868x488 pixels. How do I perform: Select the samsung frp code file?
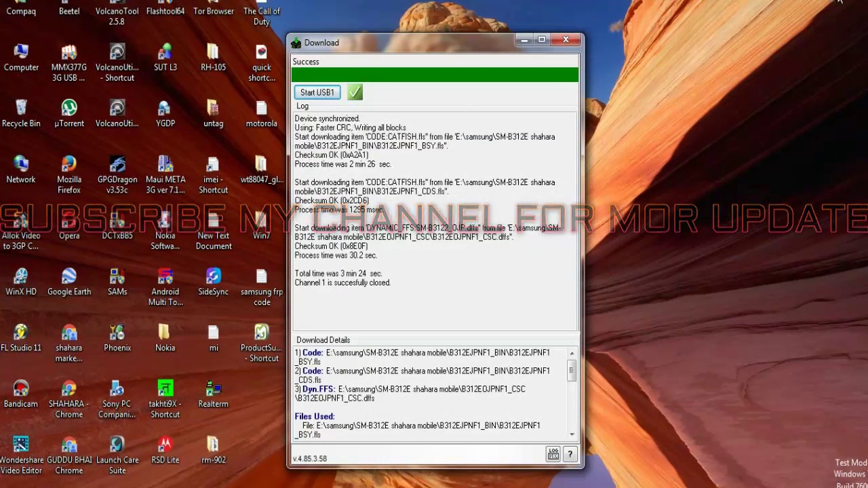[262, 288]
